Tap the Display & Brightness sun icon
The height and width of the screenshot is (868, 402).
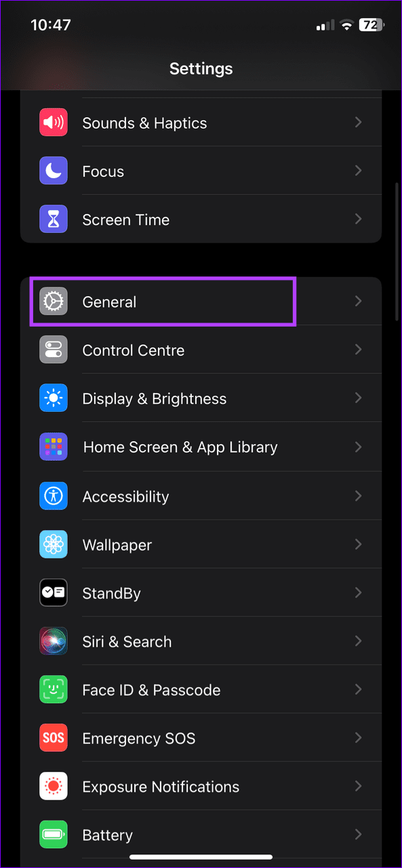tap(53, 398)
